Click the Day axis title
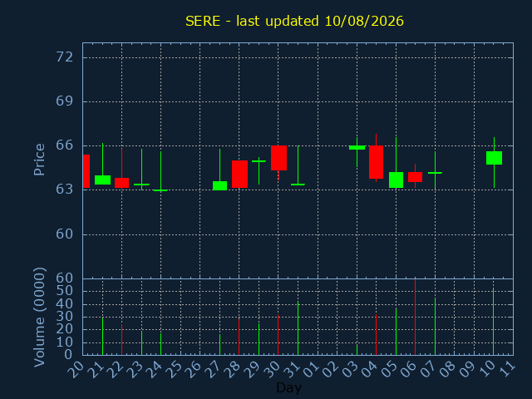 click(289, 388)
